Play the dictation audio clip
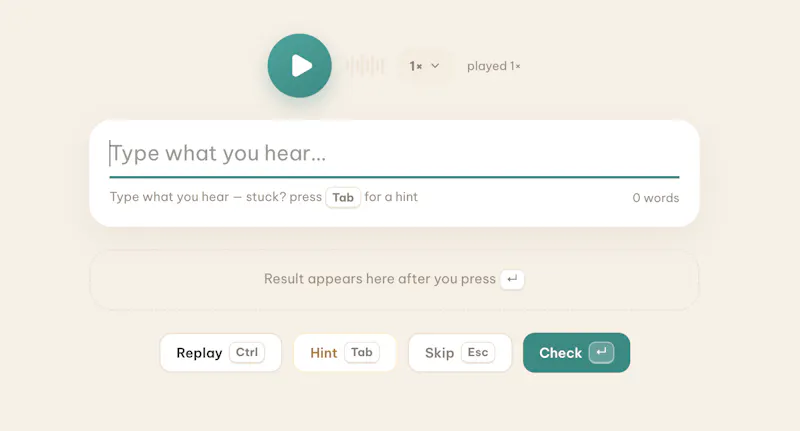The image size is (800, 431). click(x=299, y=66)
